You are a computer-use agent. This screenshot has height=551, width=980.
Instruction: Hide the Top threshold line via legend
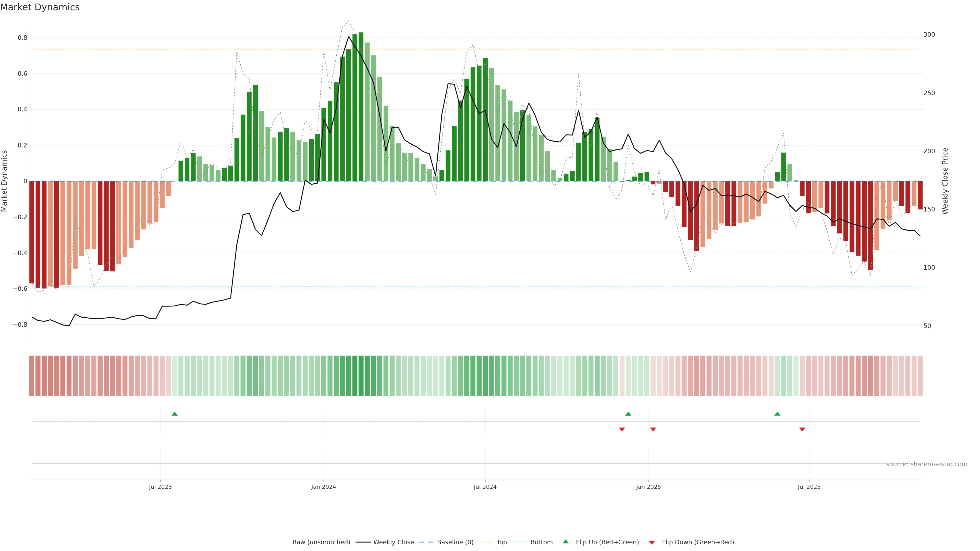[x=501, y=542]
